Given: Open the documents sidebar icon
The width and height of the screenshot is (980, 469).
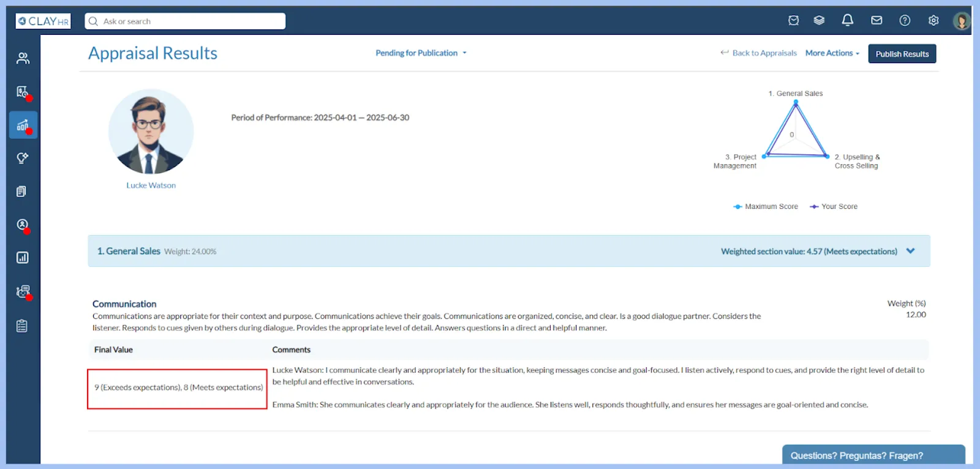Looking at the screenshot, I should click(22, 192).
